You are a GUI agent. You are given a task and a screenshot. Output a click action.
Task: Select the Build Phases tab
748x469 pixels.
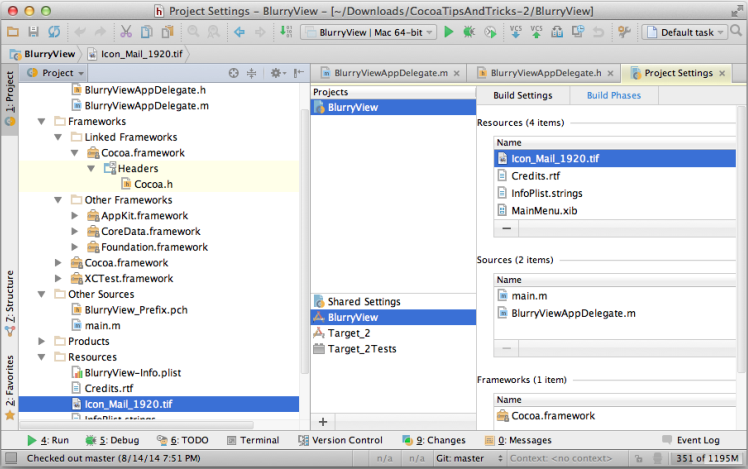tap(614, 95)
